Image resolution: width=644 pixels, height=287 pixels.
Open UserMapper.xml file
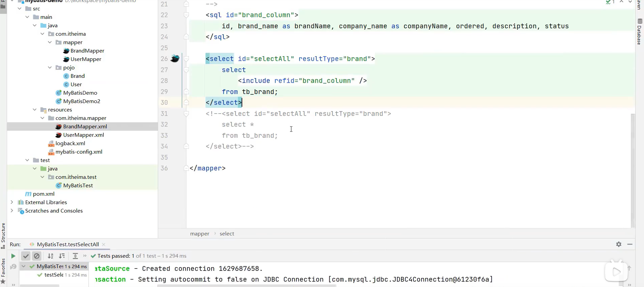pos(83,135)
